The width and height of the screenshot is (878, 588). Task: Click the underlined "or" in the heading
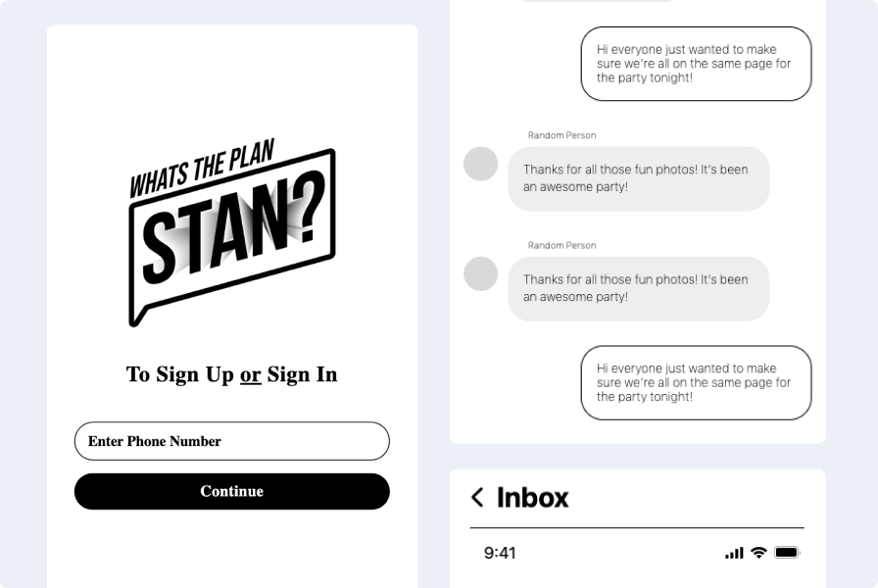(251, 374)
